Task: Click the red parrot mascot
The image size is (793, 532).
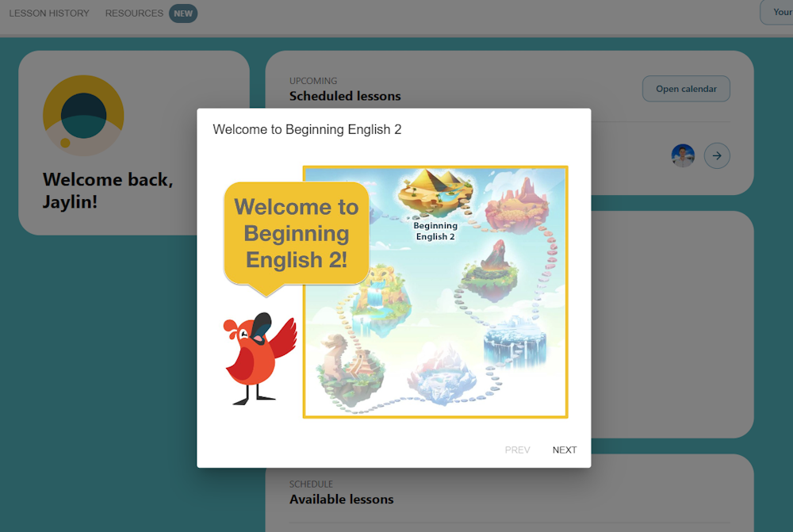Action: (258, 357)
